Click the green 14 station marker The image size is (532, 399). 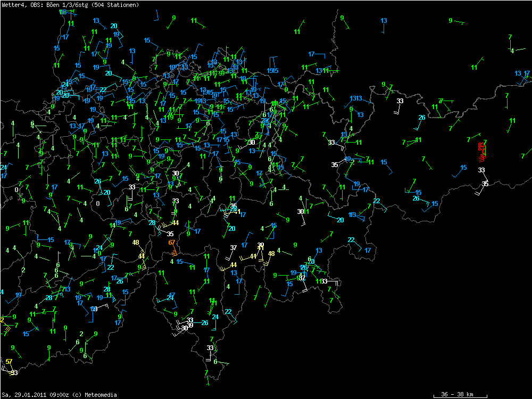click(112, 226)
